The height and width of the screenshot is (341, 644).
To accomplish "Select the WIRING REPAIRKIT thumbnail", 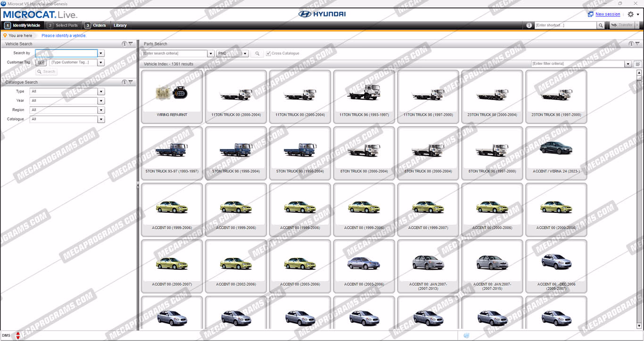I will pos(172,97).
